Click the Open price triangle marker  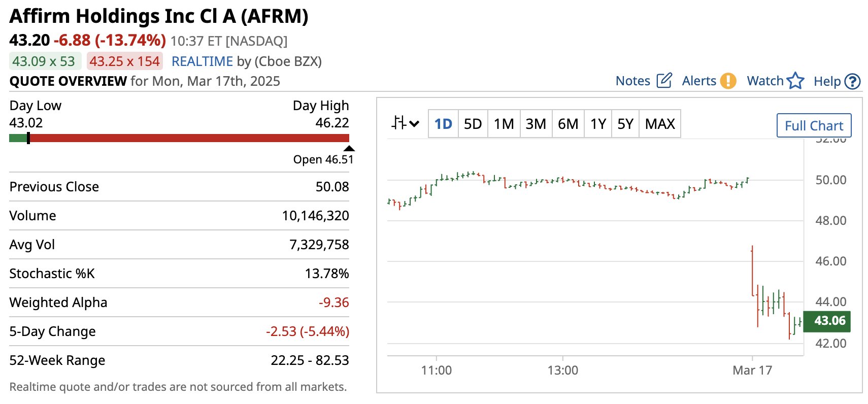point(349,149)
